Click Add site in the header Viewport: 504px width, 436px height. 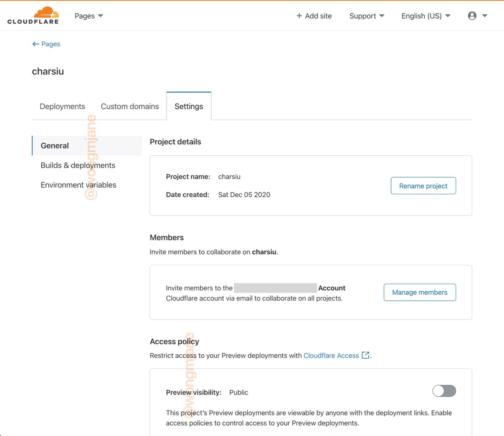point(314,16)
